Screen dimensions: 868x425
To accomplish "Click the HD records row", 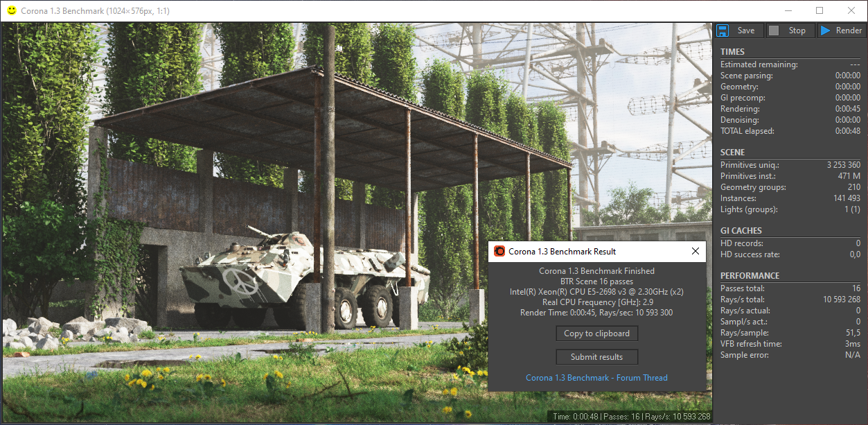I will (790, 243).
